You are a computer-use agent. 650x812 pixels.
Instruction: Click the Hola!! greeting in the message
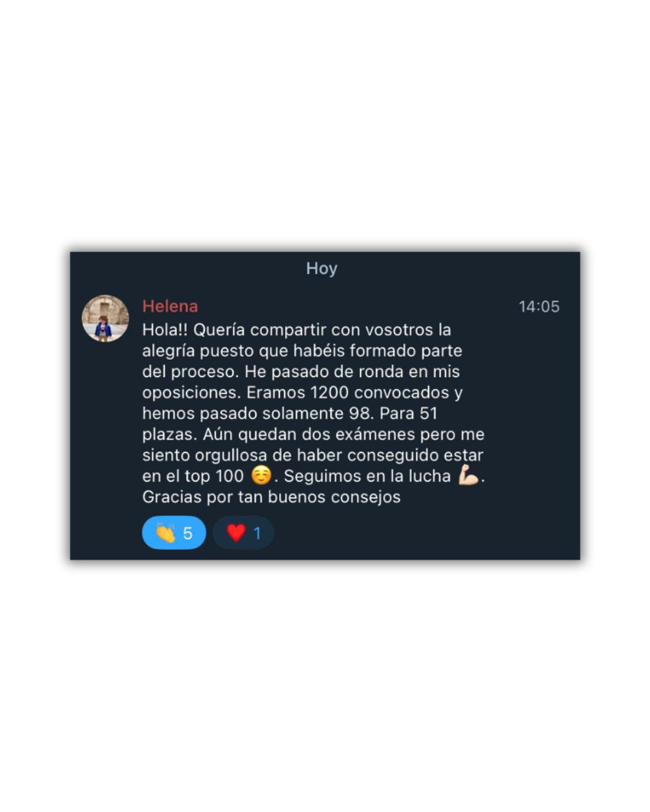[165, 330]
